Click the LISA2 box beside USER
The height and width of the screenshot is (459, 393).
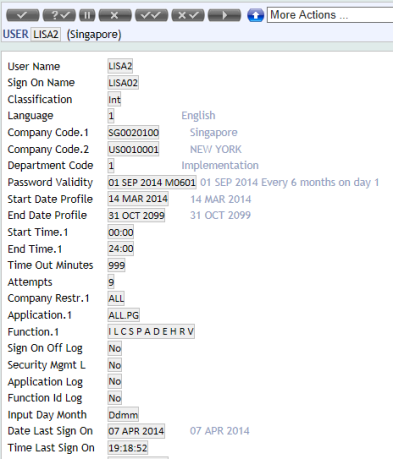46,34
